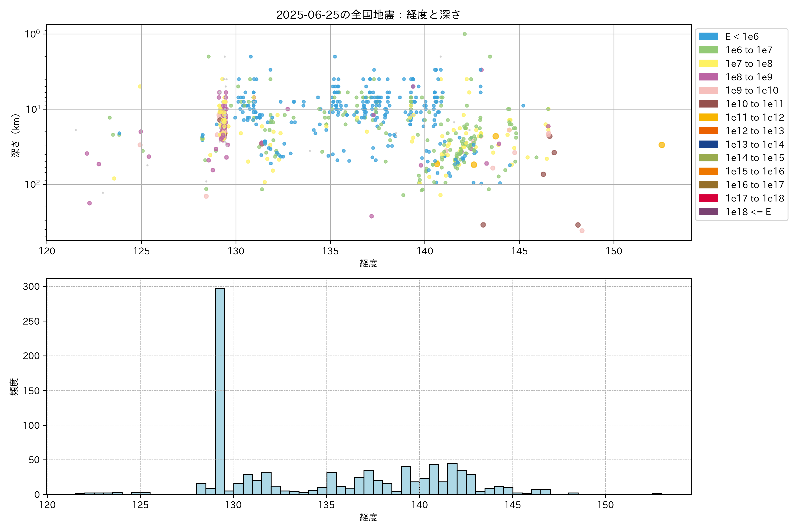Click the dark purple '1e18 <= E' legend swatch

[708, 212]
